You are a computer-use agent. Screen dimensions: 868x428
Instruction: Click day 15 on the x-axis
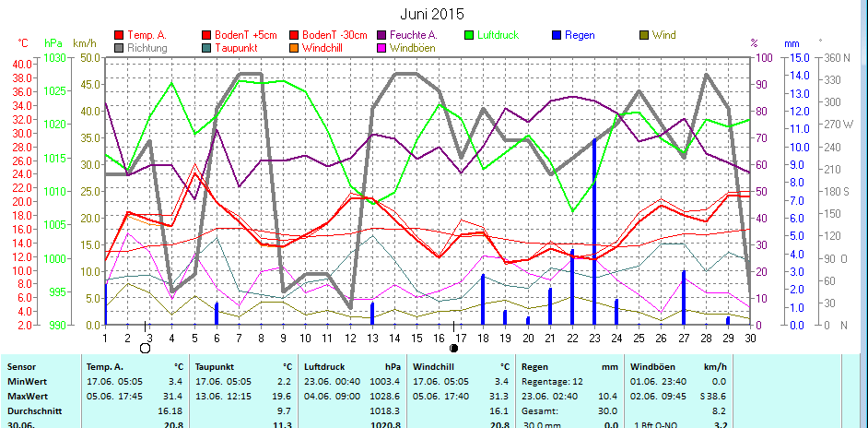click(416, 337)
